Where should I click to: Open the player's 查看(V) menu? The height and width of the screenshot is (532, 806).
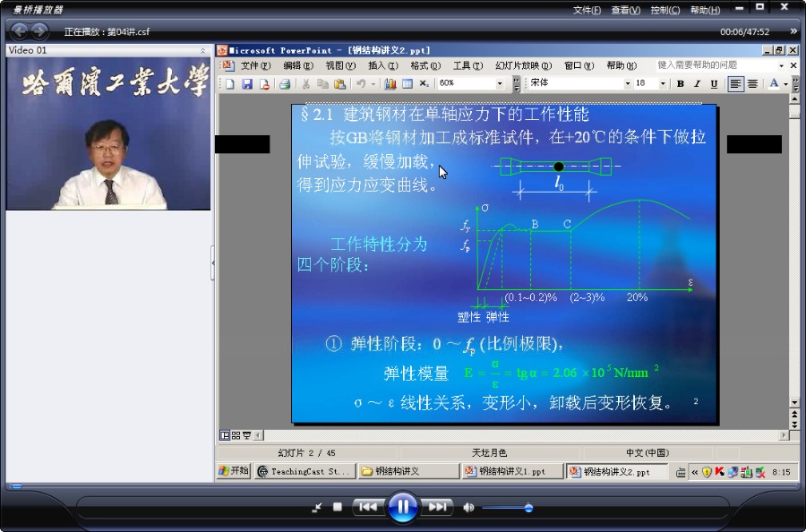626,10
